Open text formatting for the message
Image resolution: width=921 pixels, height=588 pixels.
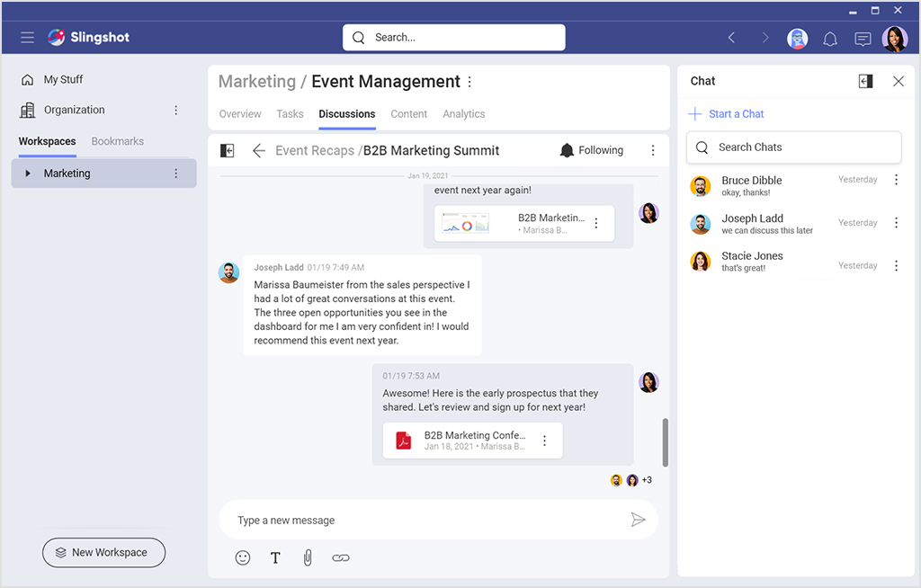tap(275, 557)
